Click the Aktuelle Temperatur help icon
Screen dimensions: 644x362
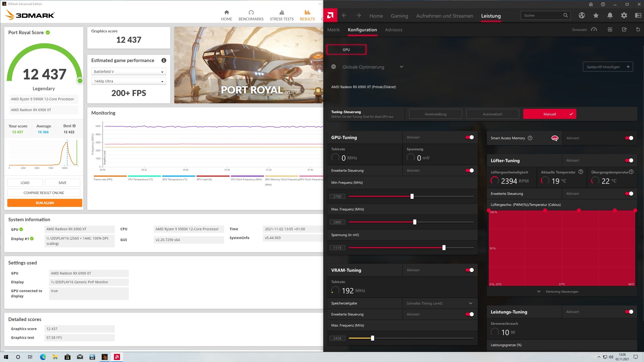point(581,172)
